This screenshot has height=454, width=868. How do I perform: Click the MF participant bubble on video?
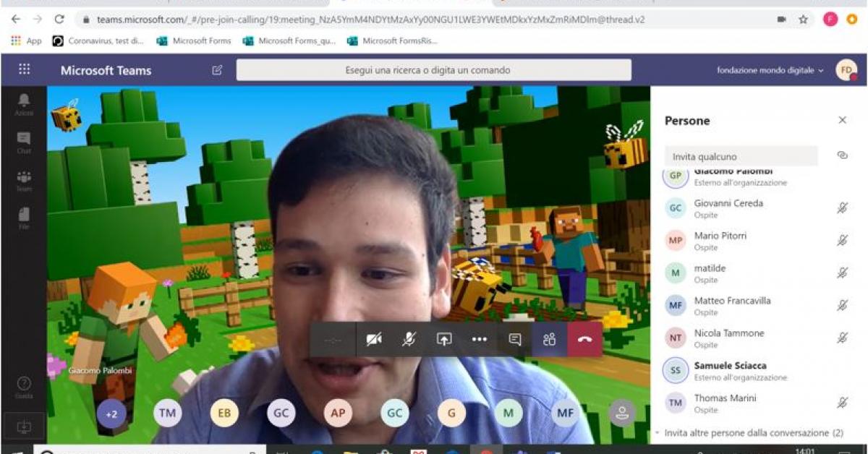pos(565,413)
